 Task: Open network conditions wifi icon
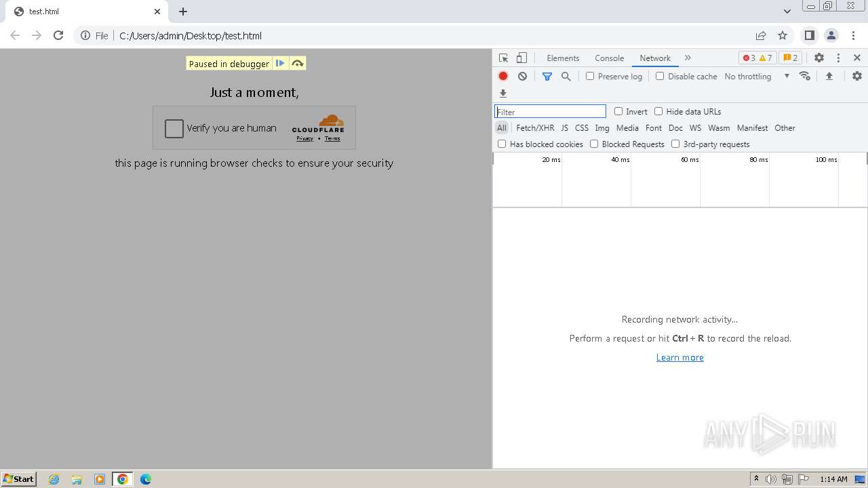tap(805, 76)
